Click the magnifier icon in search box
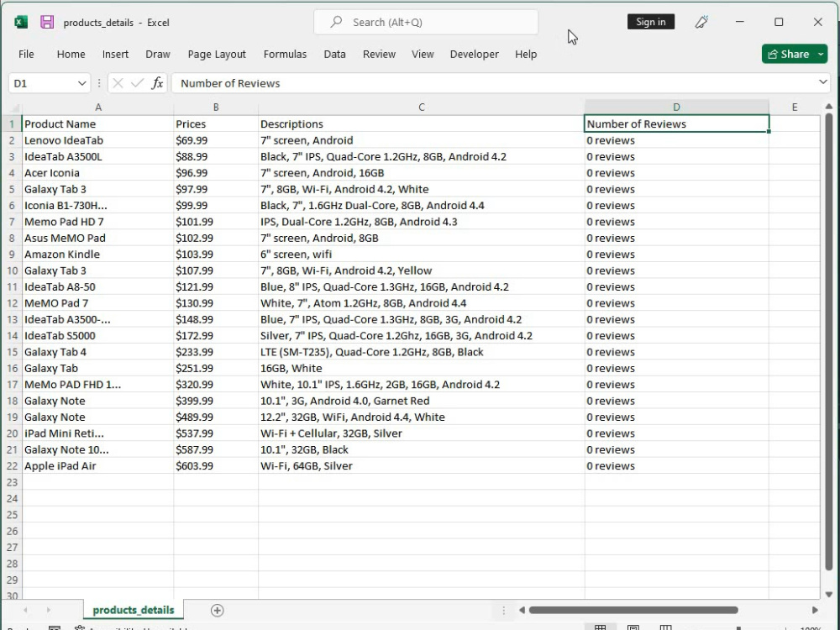840x630 pixels. [336, 22]
